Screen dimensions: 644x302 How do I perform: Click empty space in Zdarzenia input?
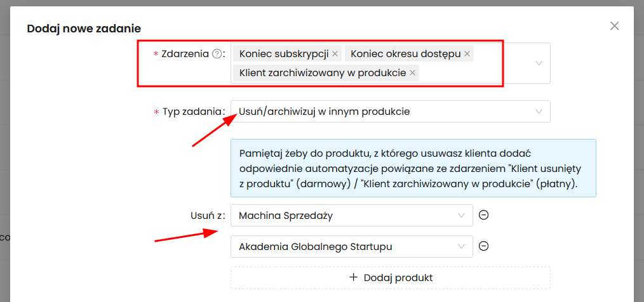470,72
